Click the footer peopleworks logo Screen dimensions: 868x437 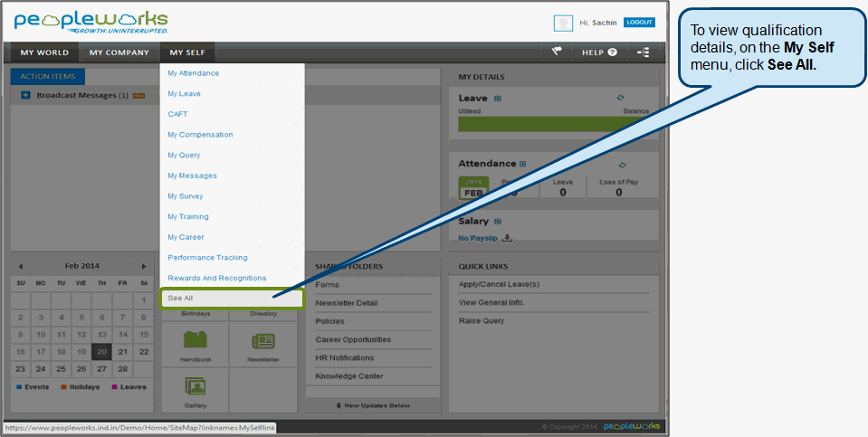click(x=632, y=426)
